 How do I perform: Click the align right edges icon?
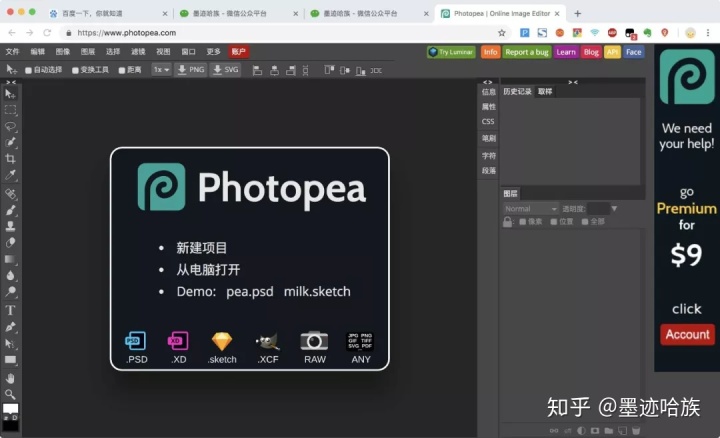pos(291,70)
